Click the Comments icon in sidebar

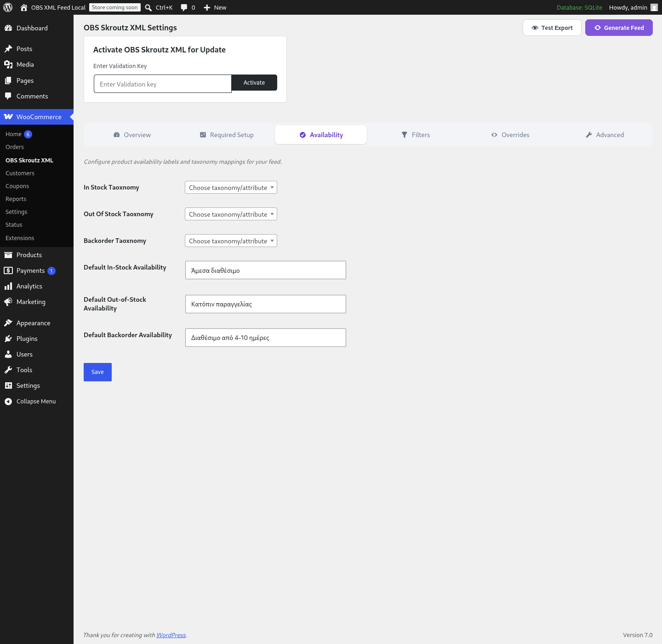point(8,96)
